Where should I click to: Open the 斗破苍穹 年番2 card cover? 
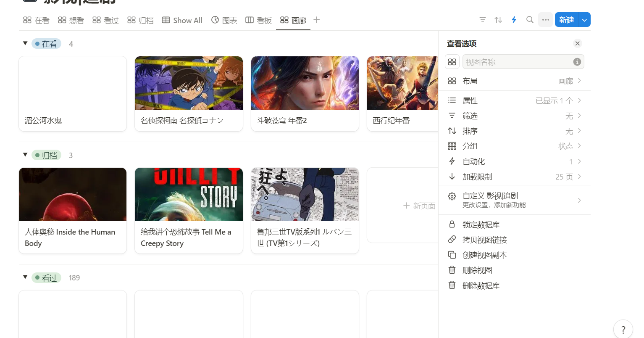click(x=305, y=83)
